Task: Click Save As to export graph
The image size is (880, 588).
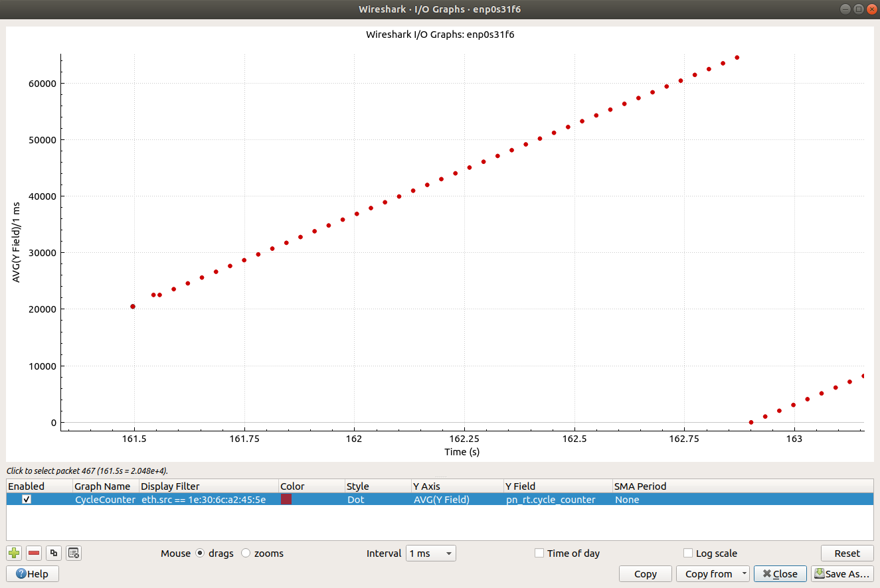Action: click(841, 574)
